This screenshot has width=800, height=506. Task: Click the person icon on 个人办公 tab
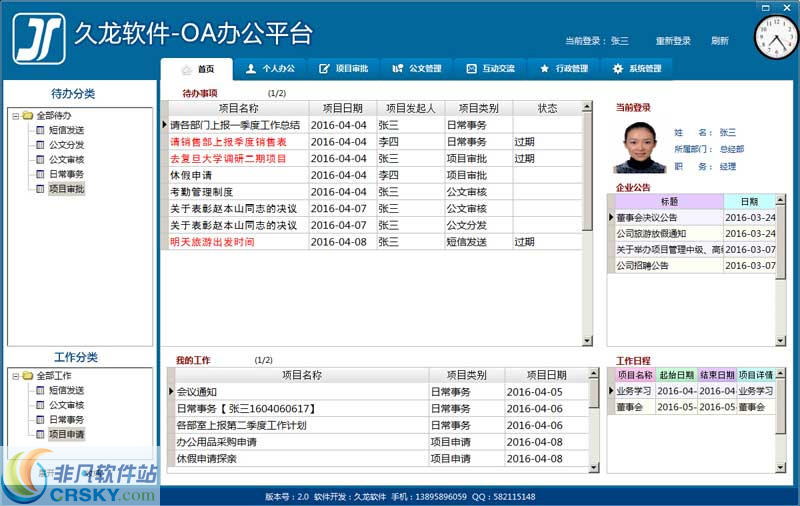coord(251,68)
